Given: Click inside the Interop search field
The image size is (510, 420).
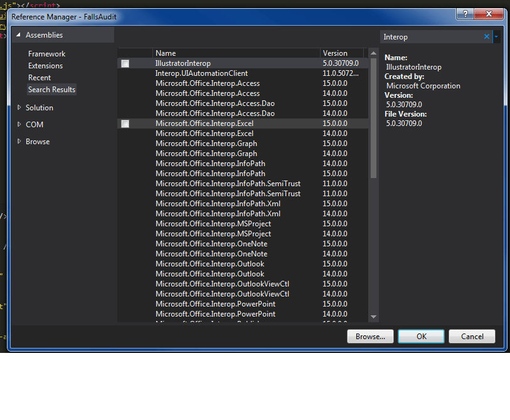Looking at the screenshot, I should click(432, 37).
